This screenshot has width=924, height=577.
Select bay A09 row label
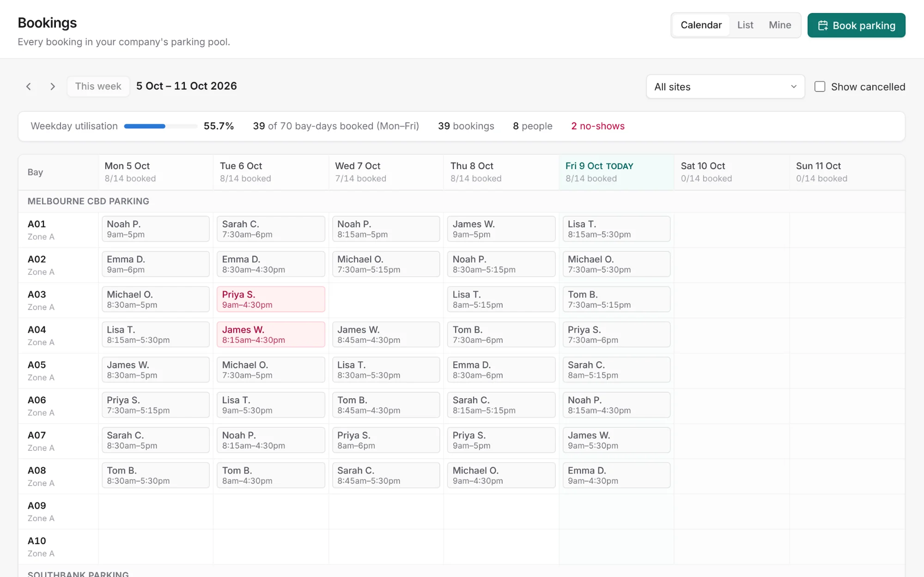click(58, 511)
